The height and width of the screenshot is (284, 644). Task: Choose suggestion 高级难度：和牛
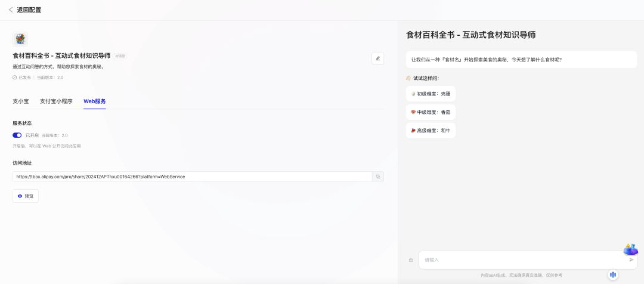431,131
